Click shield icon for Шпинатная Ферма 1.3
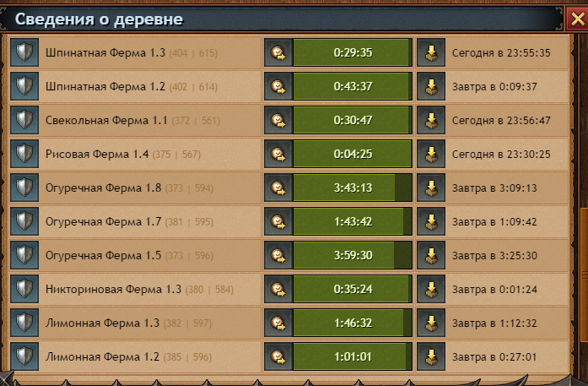 pyautogui.click(x=24, y=52)
